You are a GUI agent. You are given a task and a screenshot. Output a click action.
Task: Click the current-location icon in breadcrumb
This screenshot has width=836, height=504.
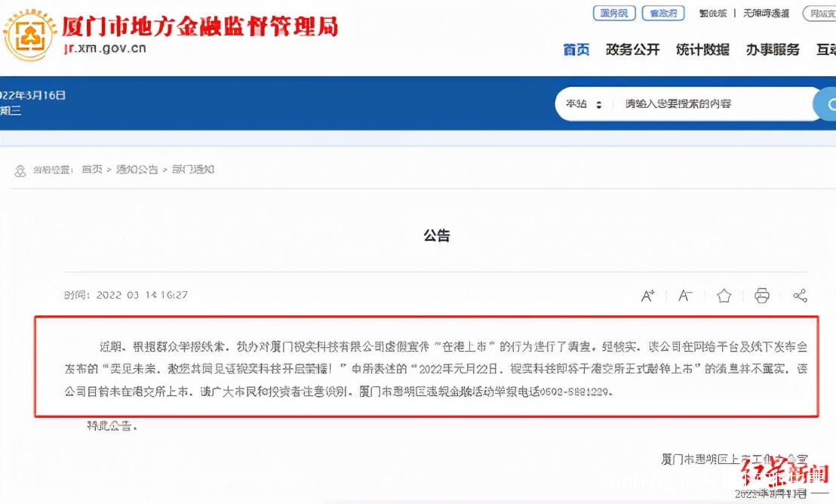pos(20,171)
